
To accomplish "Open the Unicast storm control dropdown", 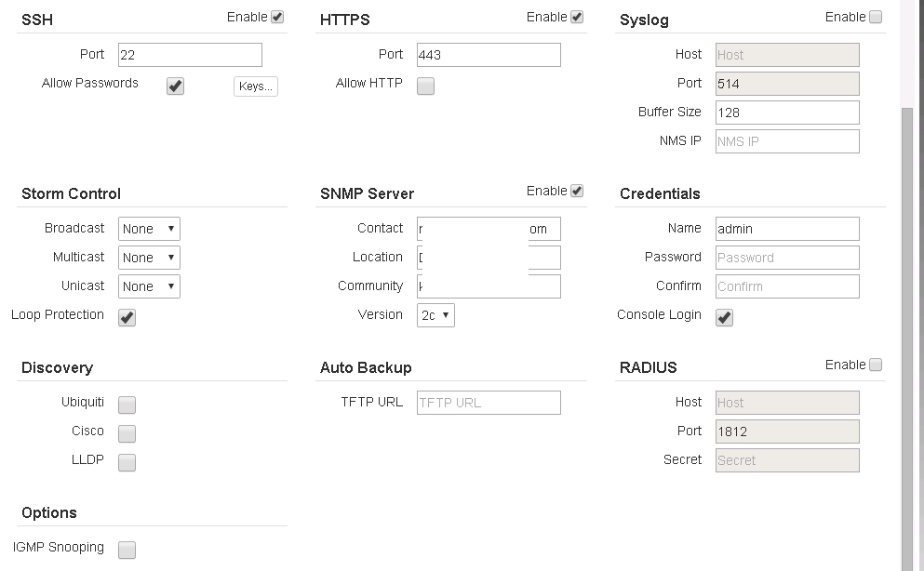I will [149, 286].
